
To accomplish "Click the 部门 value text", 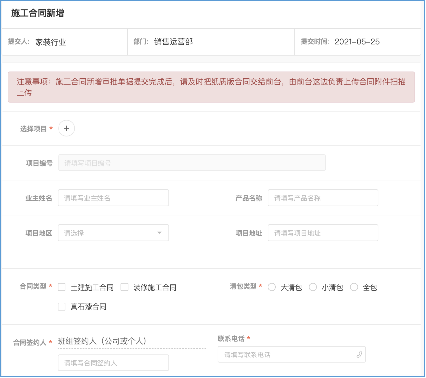I will pos(173,42).
